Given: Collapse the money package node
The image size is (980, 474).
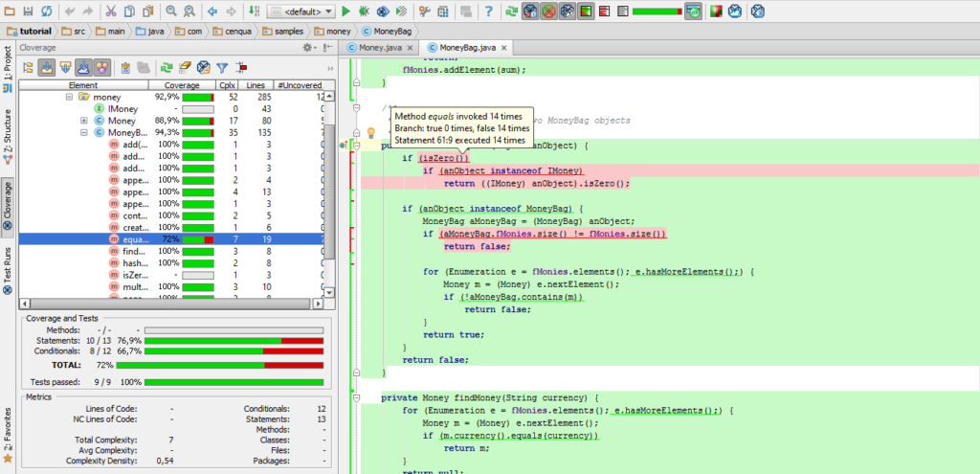Looking at the screenshot, I should click(69, 97).
